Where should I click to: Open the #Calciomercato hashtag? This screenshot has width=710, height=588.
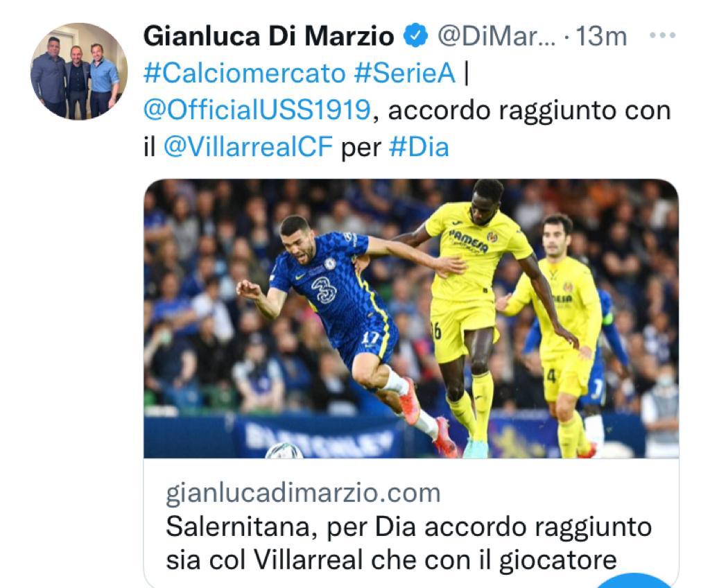[x=245, y=73]
